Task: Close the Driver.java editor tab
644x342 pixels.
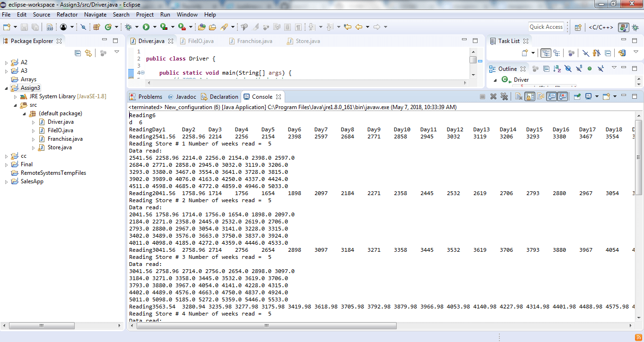Action: [x=171, y=41]
